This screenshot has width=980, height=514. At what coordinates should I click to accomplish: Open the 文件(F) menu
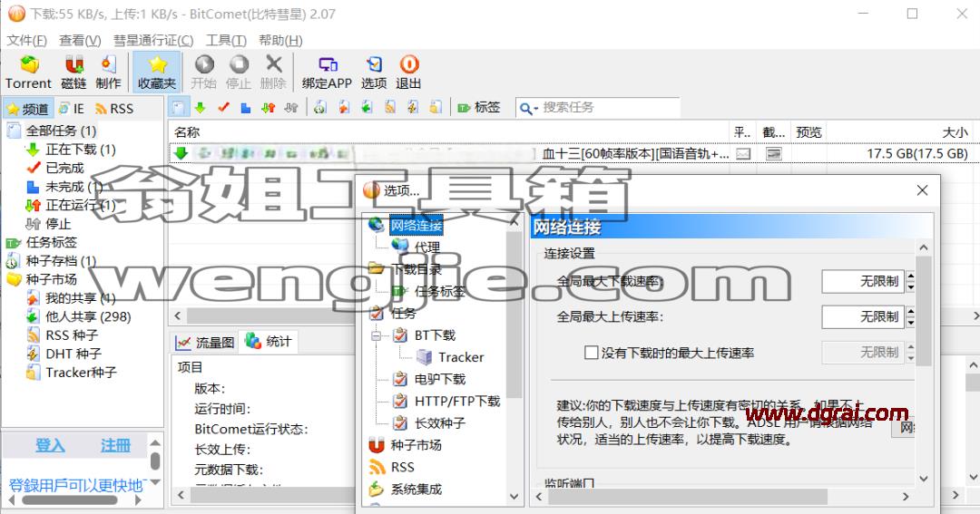[27, 41]
